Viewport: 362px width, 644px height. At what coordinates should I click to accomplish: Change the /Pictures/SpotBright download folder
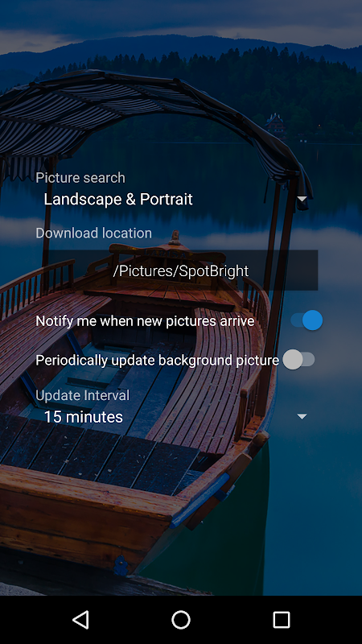click(x=181, y=270)
